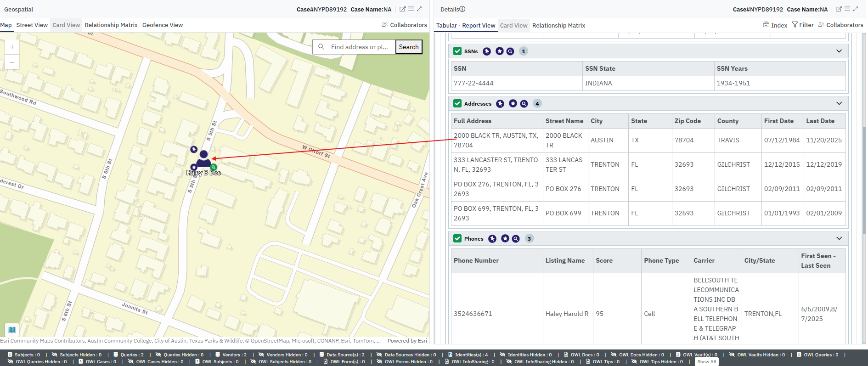Click the Details info icon

click(x=462, y=9)
